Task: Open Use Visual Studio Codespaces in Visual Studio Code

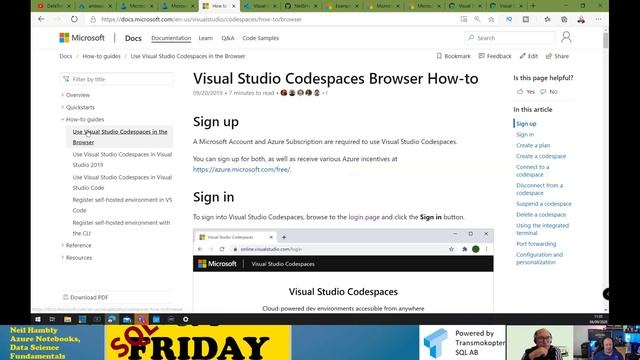Action: [122, 182]
